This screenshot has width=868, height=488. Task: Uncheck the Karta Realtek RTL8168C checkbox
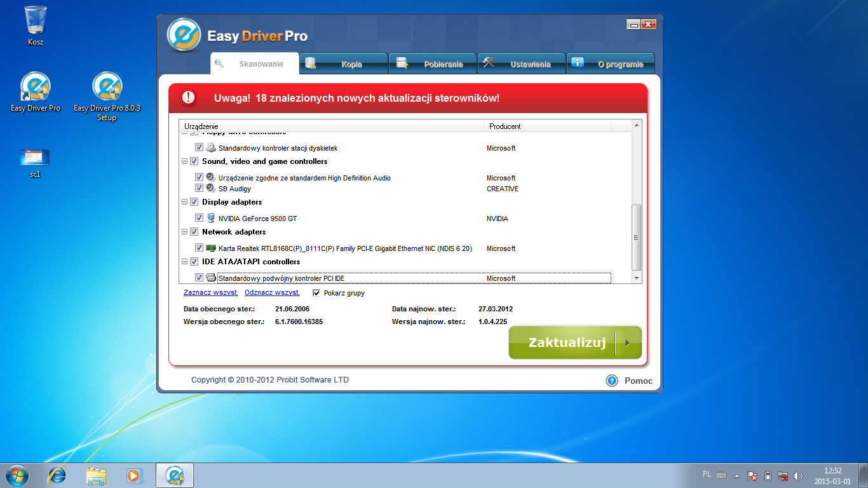199,248
